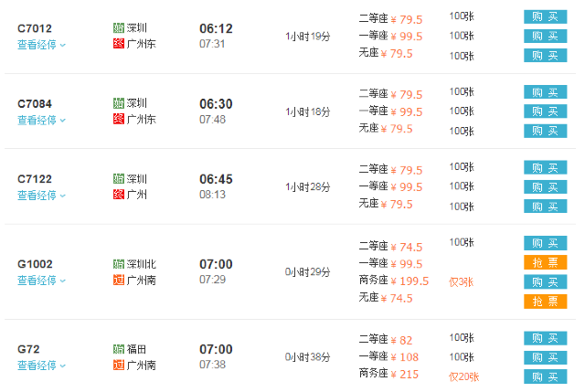Click orange pass-through icon beside 广州南 for G1002

(119, 280)
